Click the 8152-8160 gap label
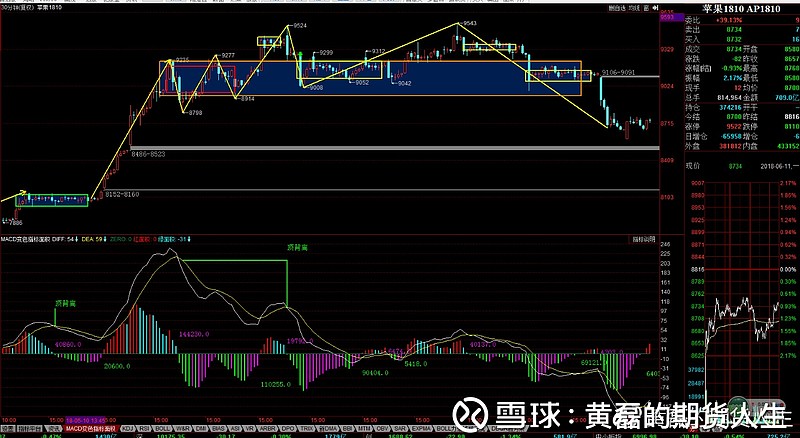The height and width of the screenshot is (438, 800). (122, 194)
